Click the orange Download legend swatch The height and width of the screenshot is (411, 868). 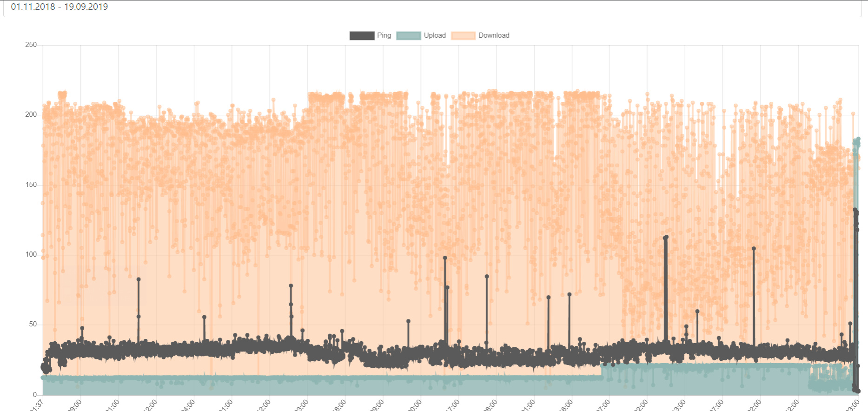pyautogui.click(x=463, y=36)
